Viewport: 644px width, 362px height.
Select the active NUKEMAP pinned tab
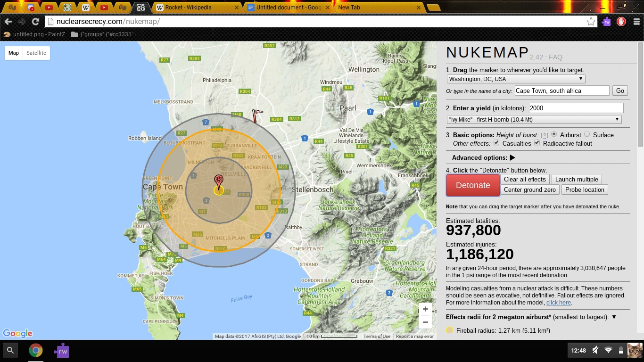[140, 8]
